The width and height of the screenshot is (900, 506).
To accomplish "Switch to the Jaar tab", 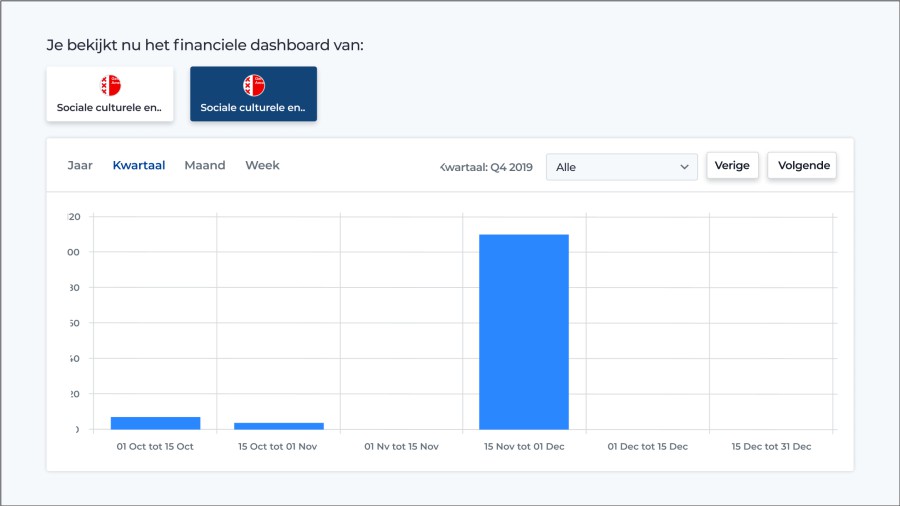I will click(x=80, y=166).
